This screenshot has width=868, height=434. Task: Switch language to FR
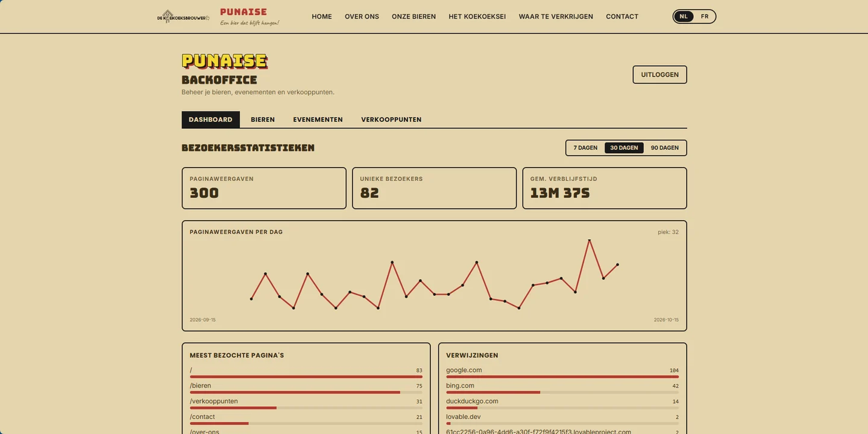click(x=705, y=16)
